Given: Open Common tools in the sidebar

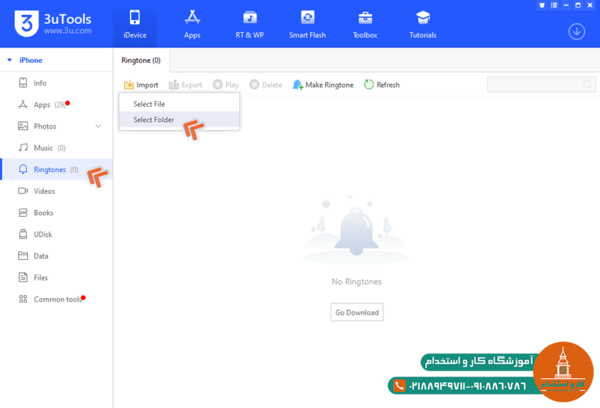Looking at the screenshot, I should [56, 299].
